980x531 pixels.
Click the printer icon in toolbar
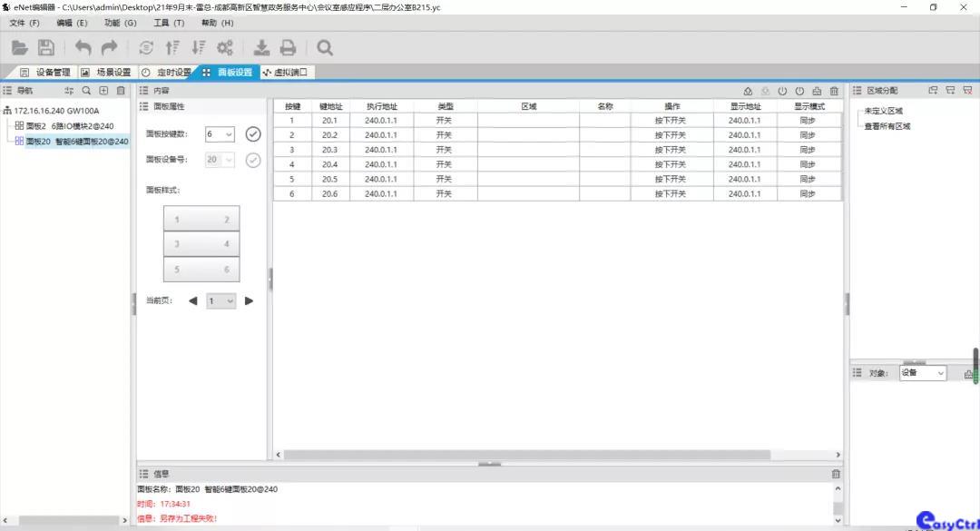pyautogui.click(x=288, y=48)
